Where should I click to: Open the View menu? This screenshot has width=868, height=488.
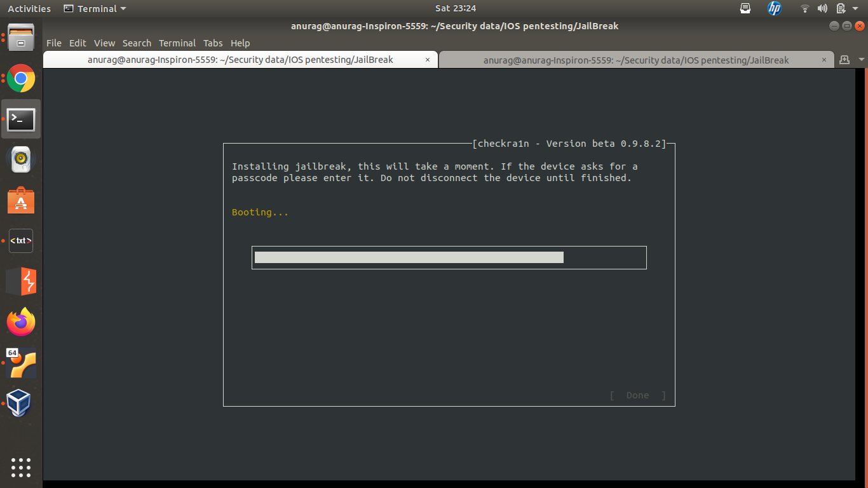(x=104, y=43)
